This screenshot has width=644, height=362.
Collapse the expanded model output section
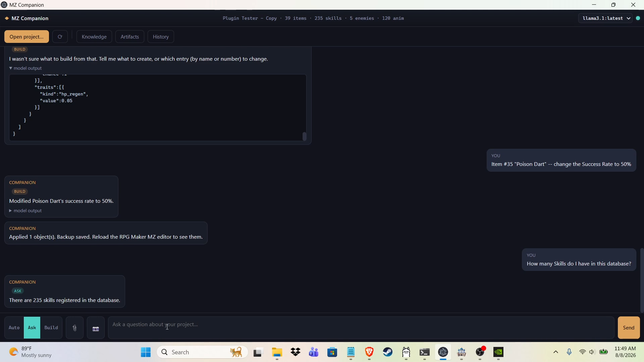click(25, 68)
